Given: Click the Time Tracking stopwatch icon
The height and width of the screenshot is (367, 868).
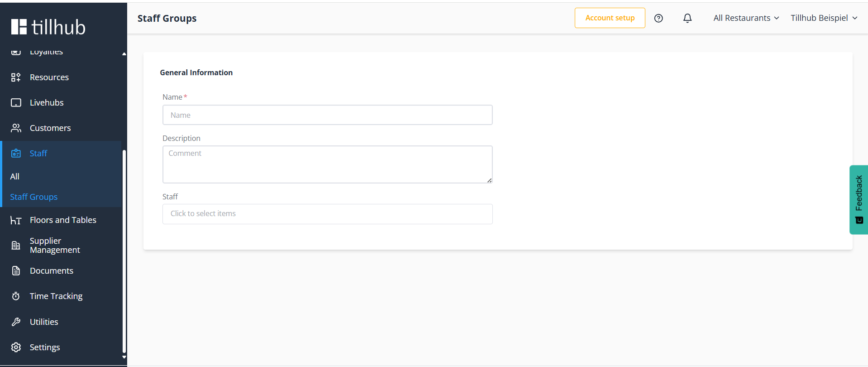Looking at the screenshot, I should pos(16,296).
